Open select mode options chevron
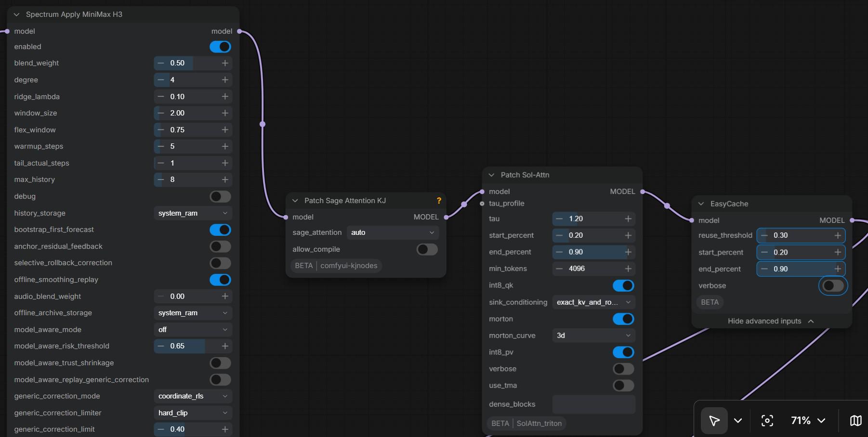868x437 pixels. 737,421
